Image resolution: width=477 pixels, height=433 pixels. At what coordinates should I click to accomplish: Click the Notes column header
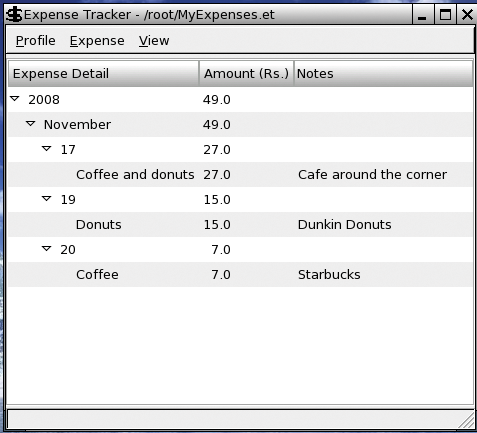point(383,73)
